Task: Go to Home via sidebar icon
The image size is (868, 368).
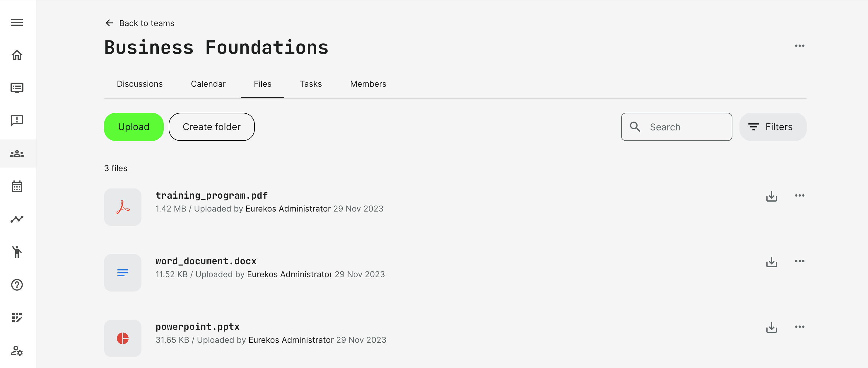Action: [17, 55]
